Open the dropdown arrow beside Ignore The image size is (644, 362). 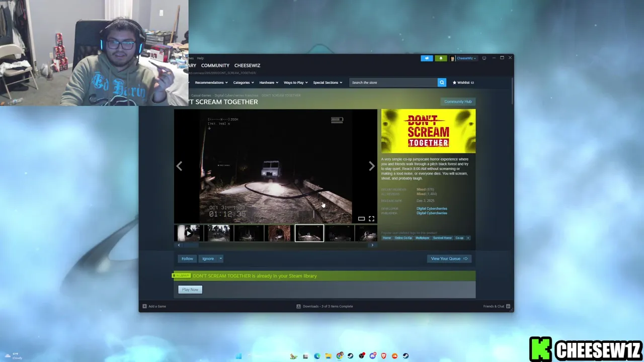(x=220, y=258)
